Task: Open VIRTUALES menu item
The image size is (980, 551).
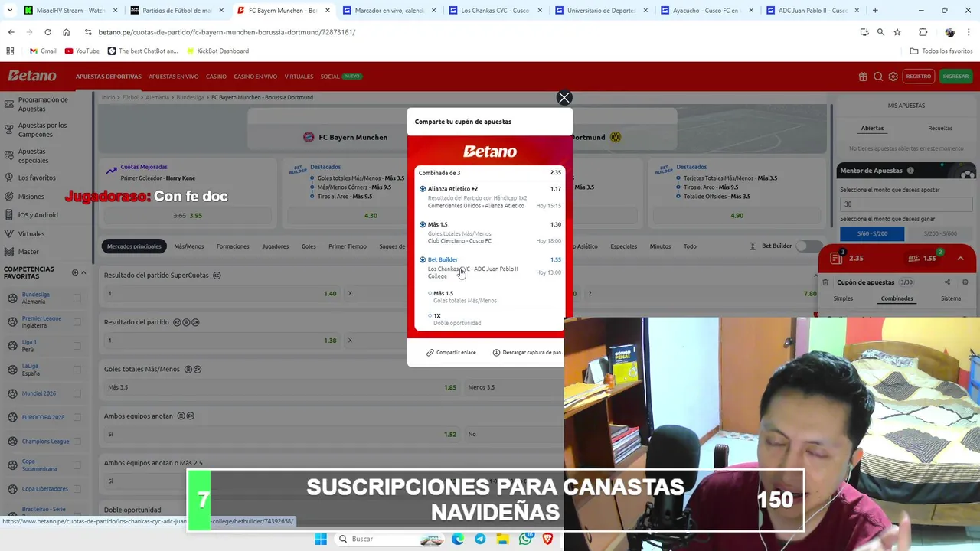Action: (x=299, y=77)
